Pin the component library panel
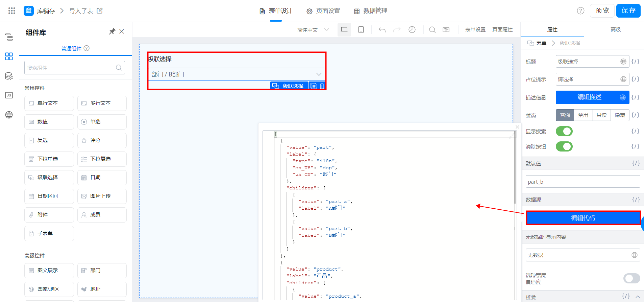Screen dimensions: 644x302 (x=112, y=31)
